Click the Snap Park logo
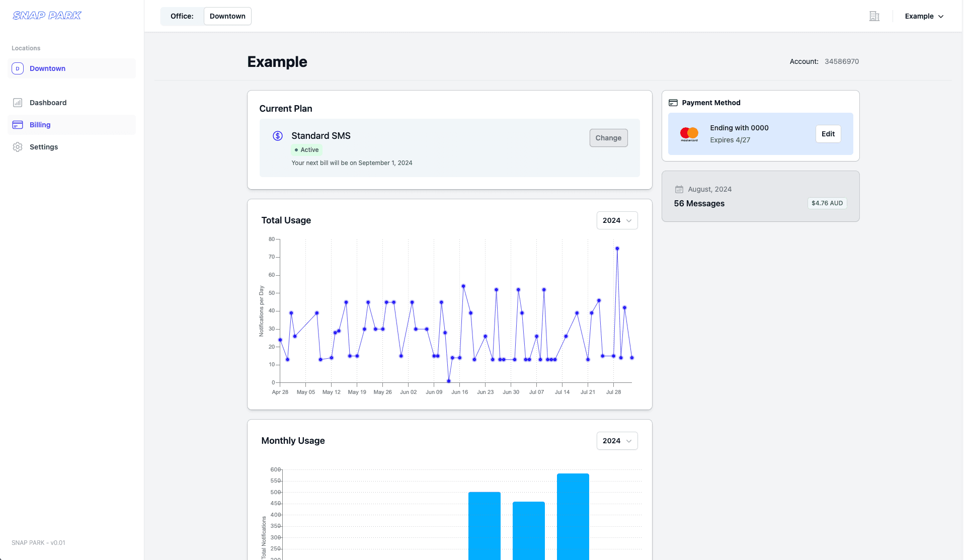The height and width of the screenshot is (560, 964). [47, 16]
